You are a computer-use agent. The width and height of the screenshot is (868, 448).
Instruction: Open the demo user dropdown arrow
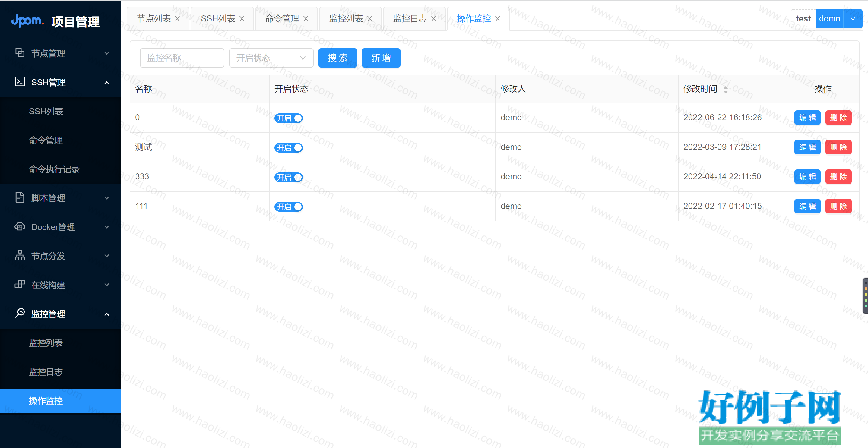853,18
